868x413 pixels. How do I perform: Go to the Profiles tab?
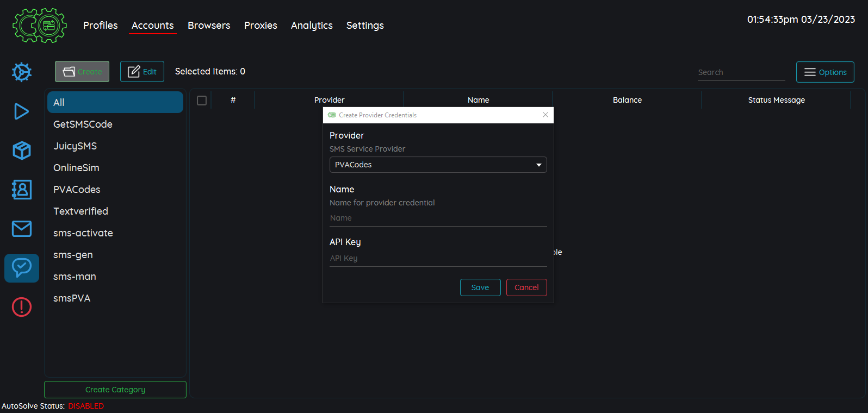(x=101, y=26)
